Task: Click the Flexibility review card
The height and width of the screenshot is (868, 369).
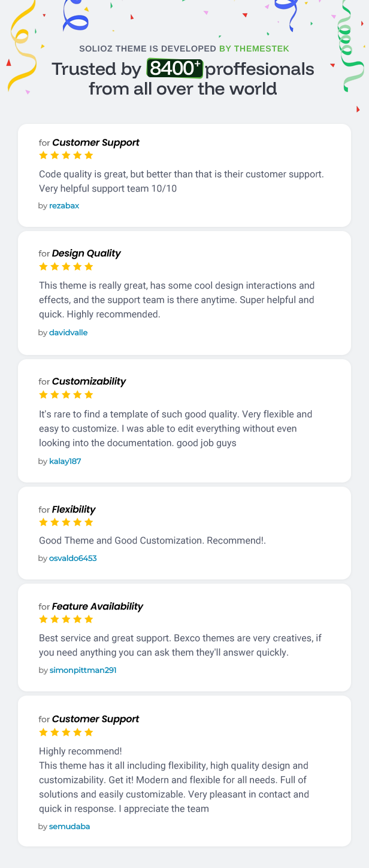Action: coord(184,533)
